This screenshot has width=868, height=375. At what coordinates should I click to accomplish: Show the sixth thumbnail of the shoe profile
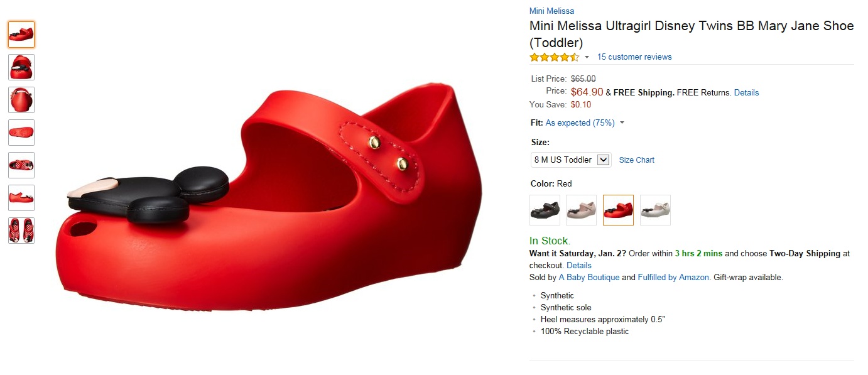[x=21, y=198]
